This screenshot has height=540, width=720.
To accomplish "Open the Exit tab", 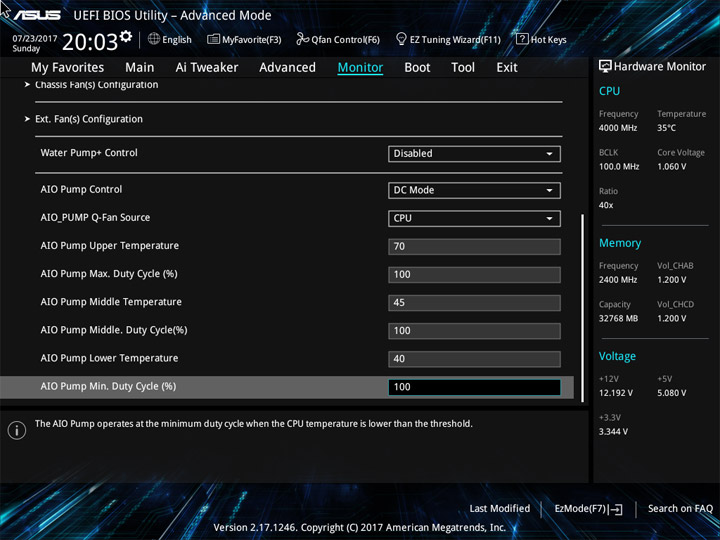I will click(x=506, y=68).
